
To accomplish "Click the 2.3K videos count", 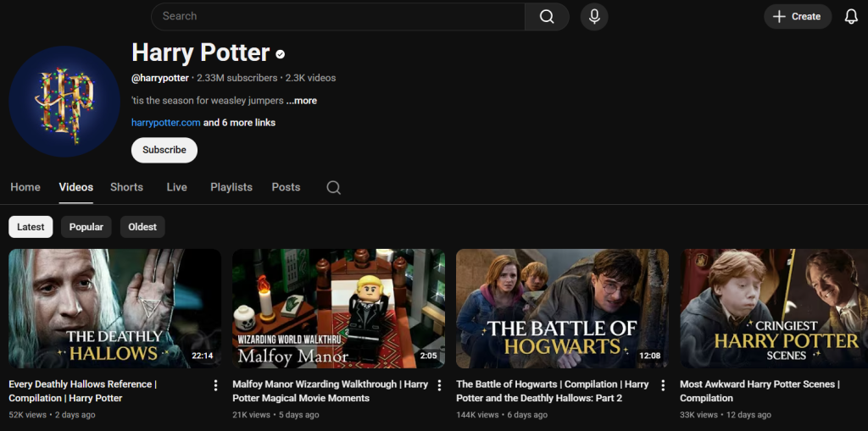I will [x=310, y=78].
